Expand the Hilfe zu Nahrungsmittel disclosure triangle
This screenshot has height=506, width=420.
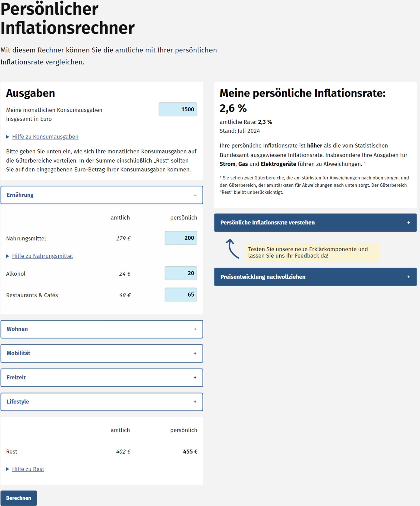[7, 256]
